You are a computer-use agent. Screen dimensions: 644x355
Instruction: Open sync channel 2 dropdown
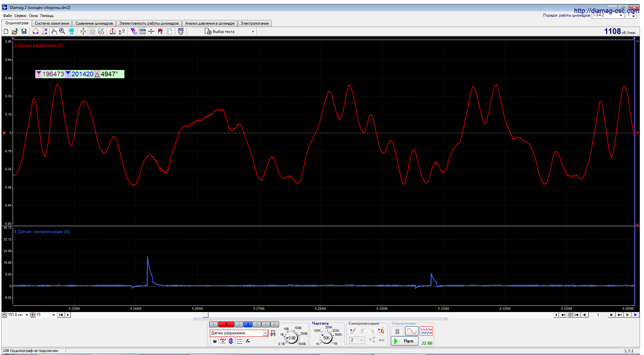[x=357, y=340]
